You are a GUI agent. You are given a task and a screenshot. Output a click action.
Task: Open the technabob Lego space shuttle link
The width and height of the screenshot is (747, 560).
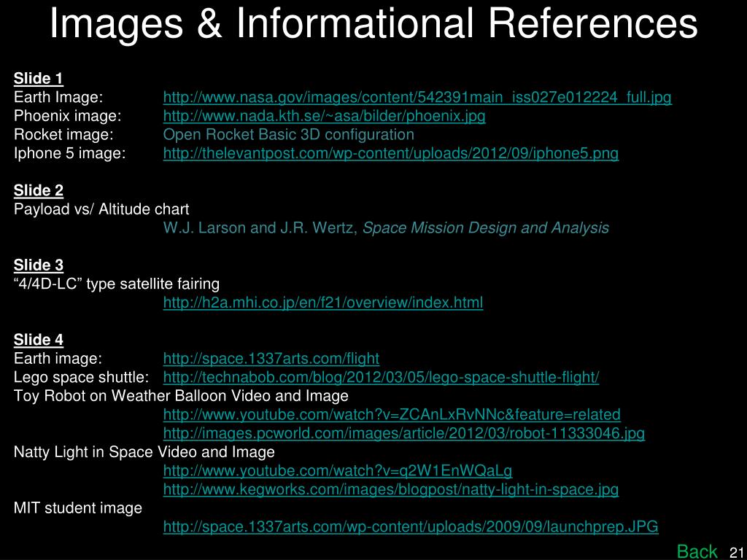tap(381, 377)
